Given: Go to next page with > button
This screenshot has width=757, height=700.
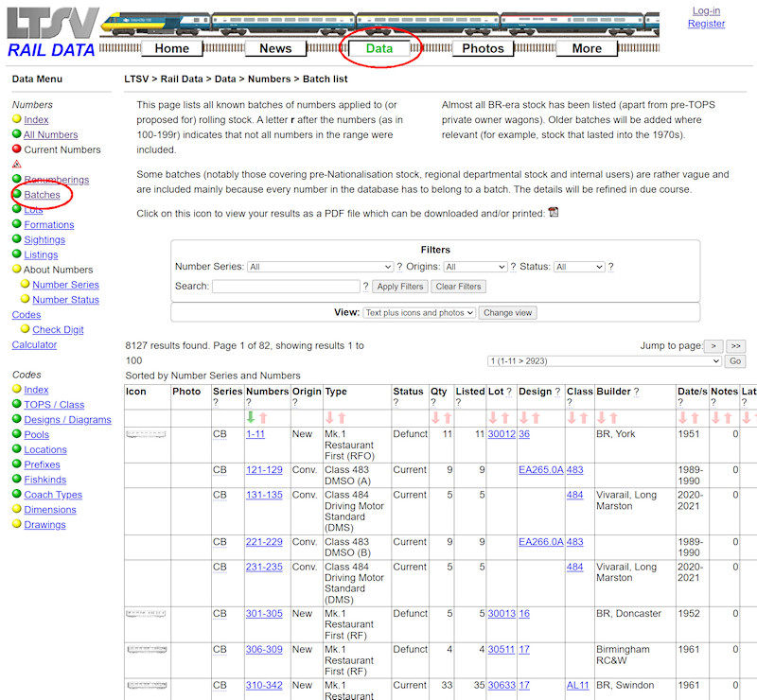Looking at the screenshot, I should (x=713, y=346).
